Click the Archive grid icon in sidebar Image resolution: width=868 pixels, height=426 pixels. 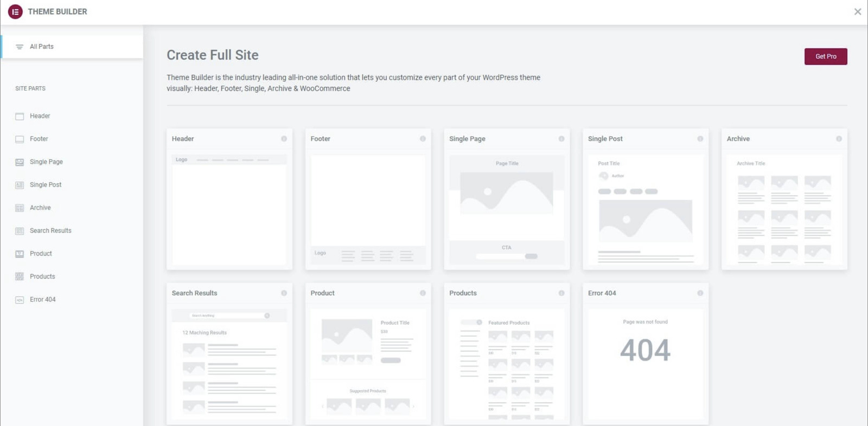point(20,208)
